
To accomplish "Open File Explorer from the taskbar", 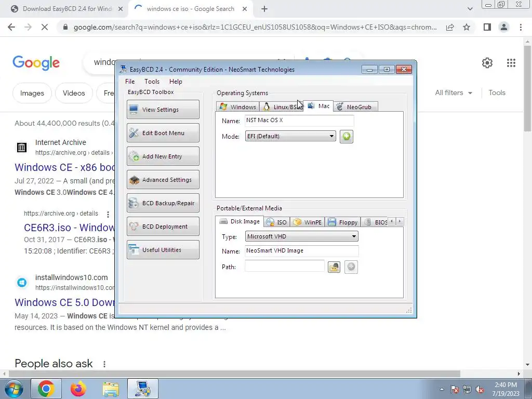I will pyautogui.click(x=111, y=389).
